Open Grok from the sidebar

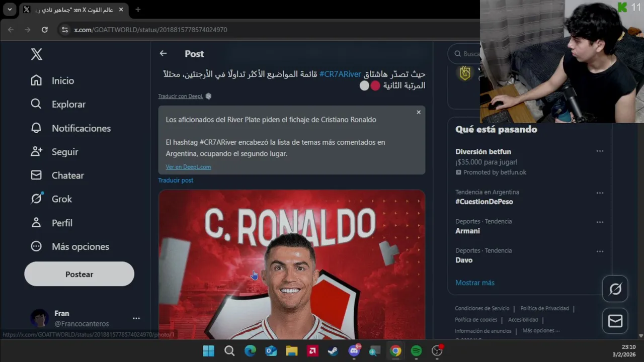51,199
